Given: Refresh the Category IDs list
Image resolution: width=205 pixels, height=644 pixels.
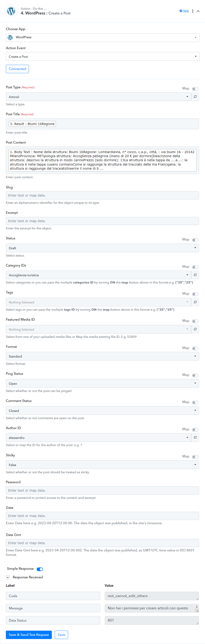Looking at the screenshot, I should pos(195,275).
